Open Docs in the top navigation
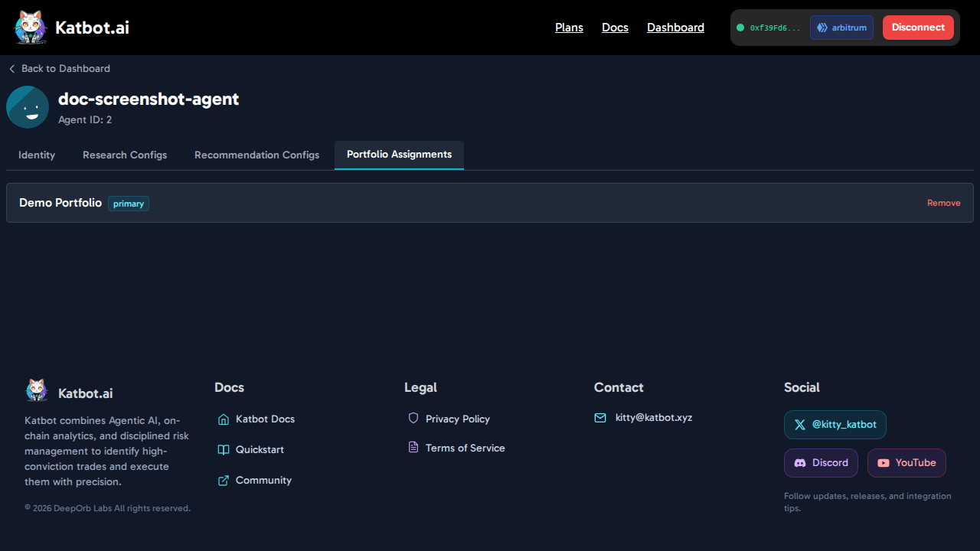 (x=615, y=28)
